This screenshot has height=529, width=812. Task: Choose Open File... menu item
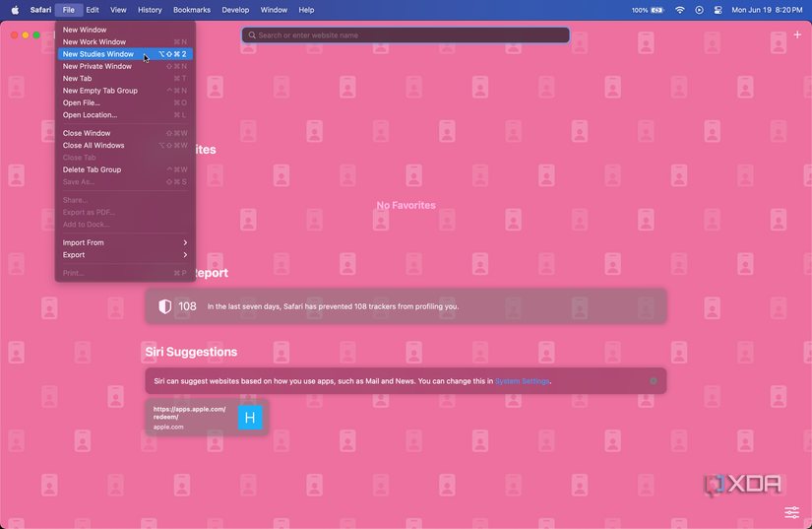click(125, 102)
